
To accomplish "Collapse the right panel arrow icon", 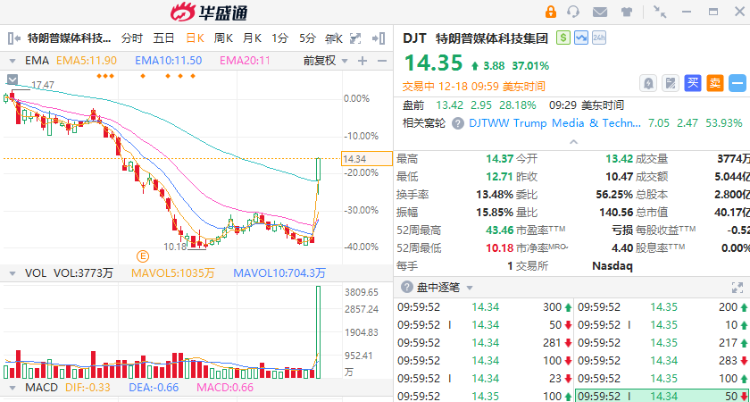I will pyautogui.click(x=379, y=38).
